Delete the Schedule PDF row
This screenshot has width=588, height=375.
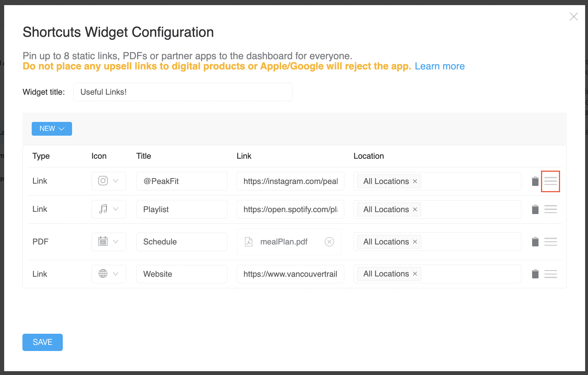[535, 242]
